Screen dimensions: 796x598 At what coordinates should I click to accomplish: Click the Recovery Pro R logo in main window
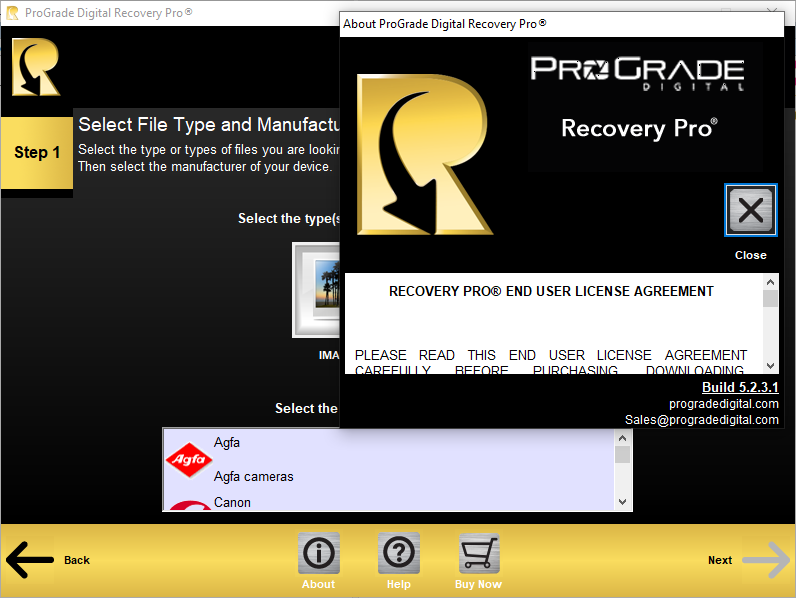click(x=36, y=67)
